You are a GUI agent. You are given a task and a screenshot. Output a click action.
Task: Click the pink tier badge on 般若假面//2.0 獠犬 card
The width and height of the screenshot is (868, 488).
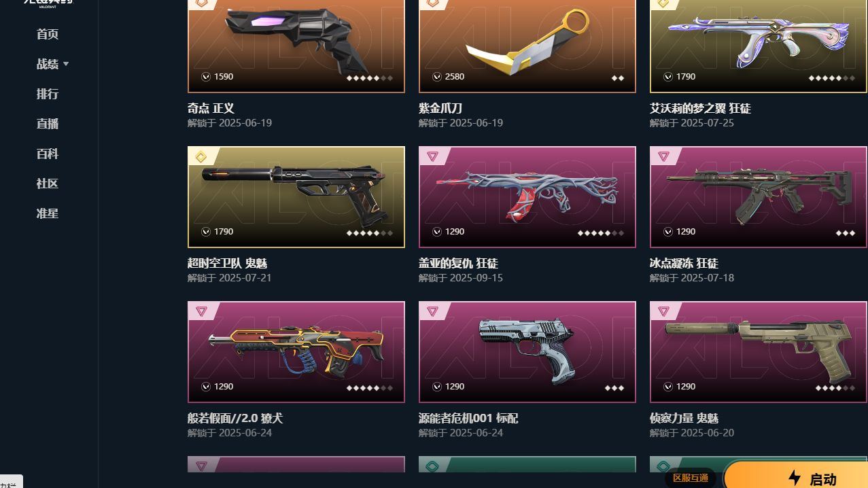pyautogui.click(x=201, y=312)
